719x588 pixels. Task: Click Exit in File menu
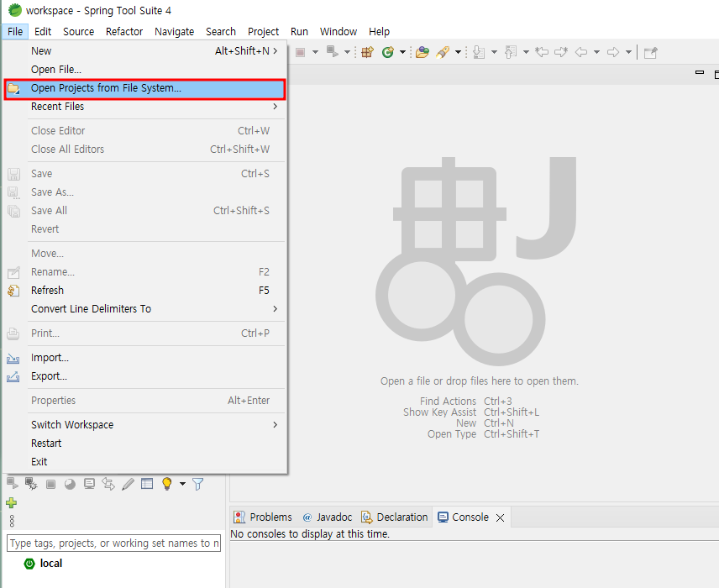click(x=144, y=461)
